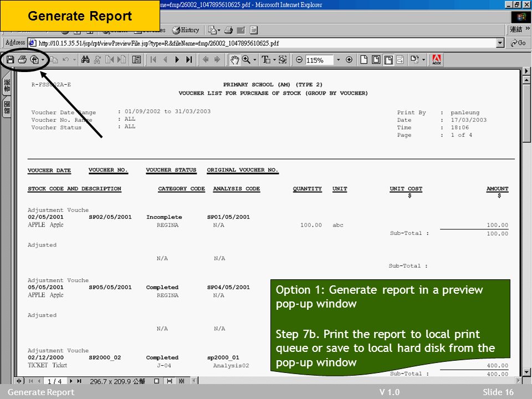Open text select tool dropdown arrow

274,60
